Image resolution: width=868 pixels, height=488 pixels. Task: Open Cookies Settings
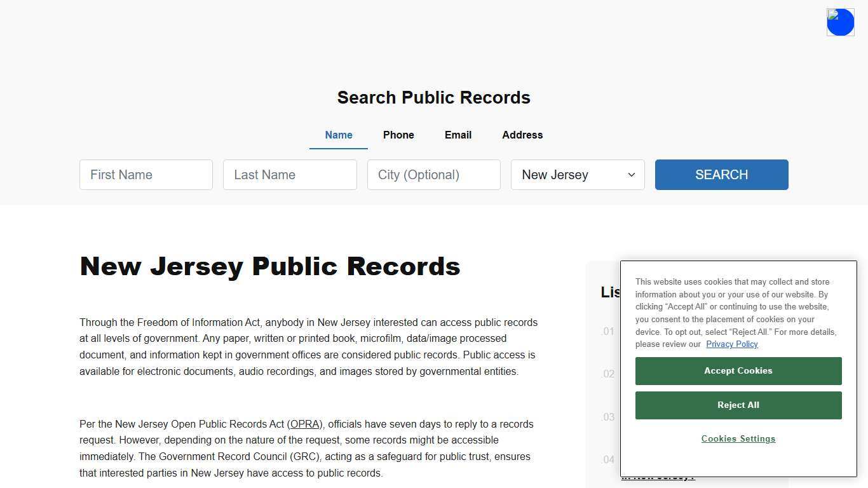tap(738, 438)
